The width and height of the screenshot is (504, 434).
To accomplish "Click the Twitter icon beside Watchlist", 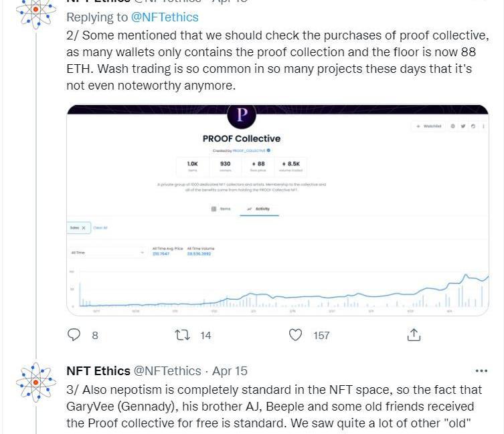I will [x=463, y=126].
